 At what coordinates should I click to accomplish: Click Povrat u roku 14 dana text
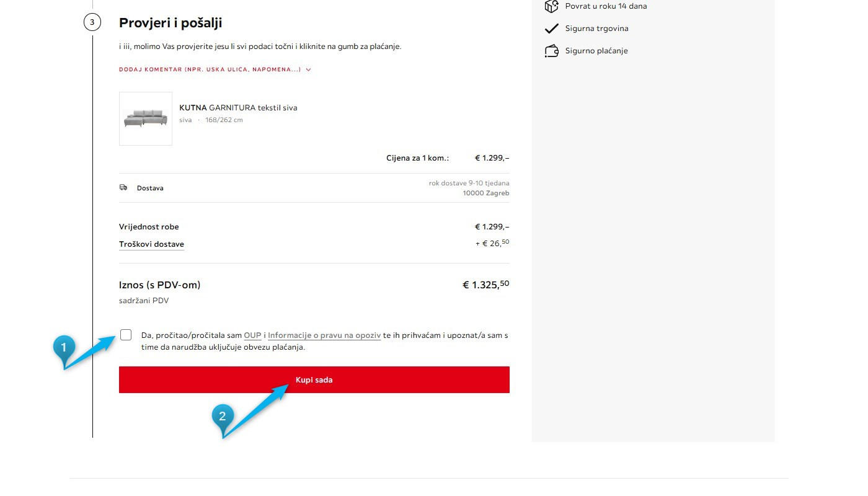[x=606, y=6]
